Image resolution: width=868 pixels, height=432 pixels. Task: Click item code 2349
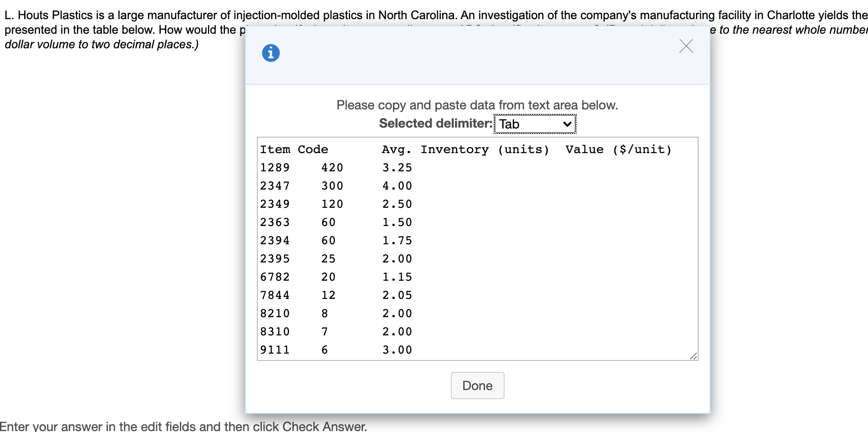point(275,204)
